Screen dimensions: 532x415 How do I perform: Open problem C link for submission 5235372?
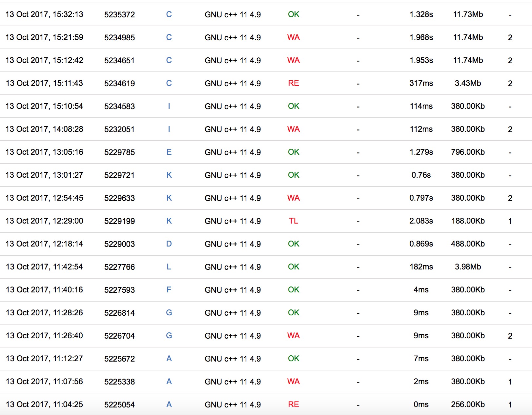click(x=169, y=14)
